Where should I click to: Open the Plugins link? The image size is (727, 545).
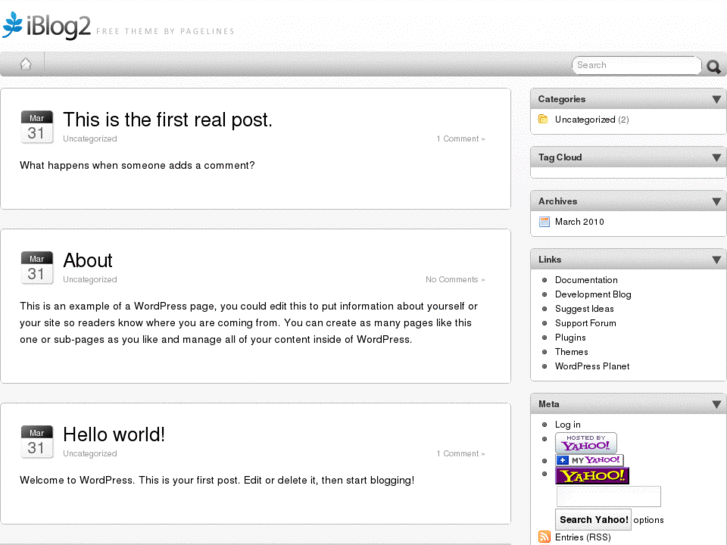[x=570, y=338]
